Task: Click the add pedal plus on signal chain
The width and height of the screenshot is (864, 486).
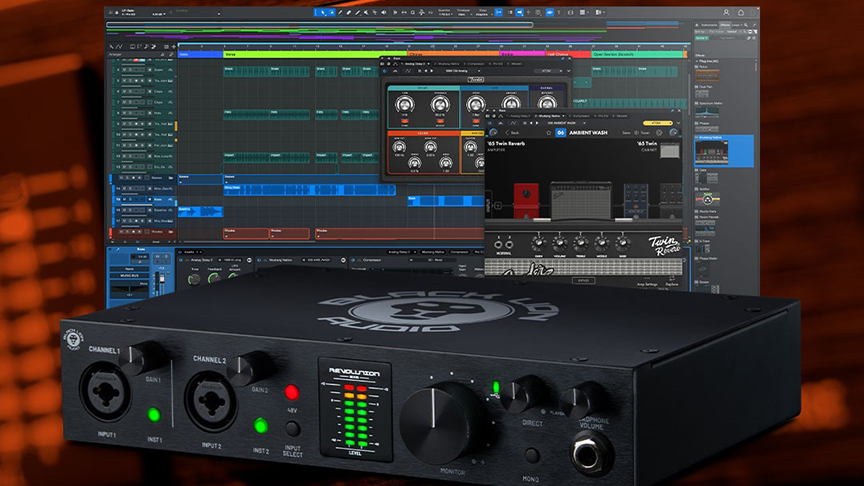Action: click(x=498, y=206)
